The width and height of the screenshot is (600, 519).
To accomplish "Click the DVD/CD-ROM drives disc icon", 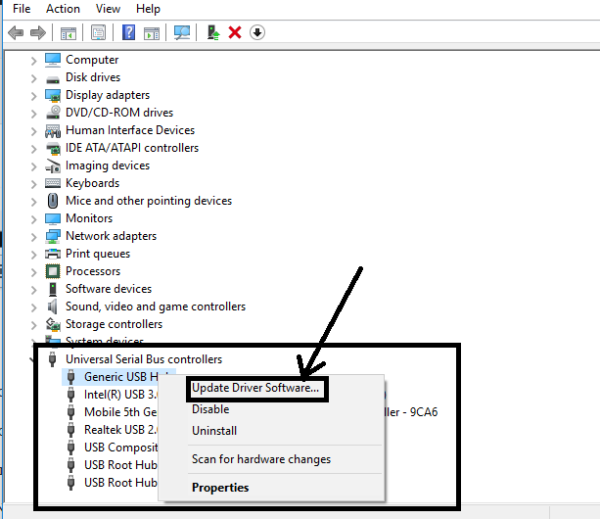I will click(53, 113).
